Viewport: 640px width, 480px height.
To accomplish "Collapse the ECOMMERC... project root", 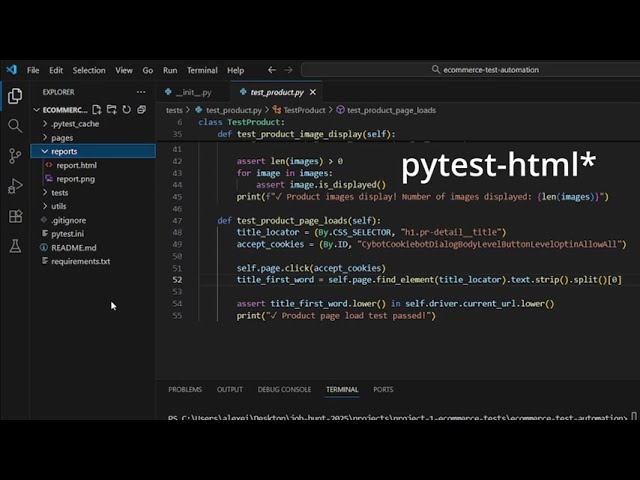I will 37,109.
